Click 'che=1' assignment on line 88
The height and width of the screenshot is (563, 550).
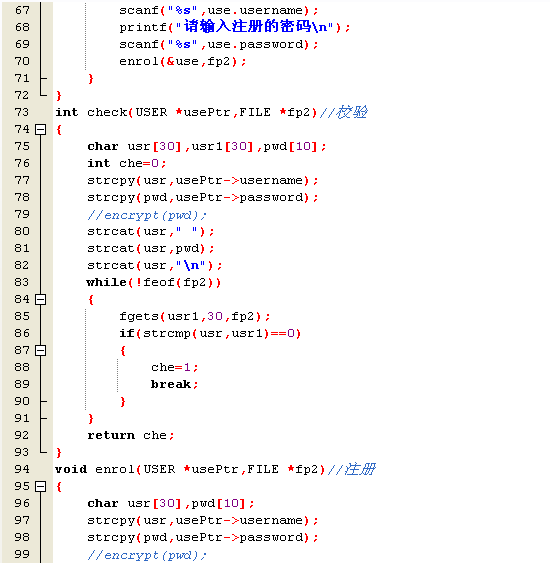(171, 367)
